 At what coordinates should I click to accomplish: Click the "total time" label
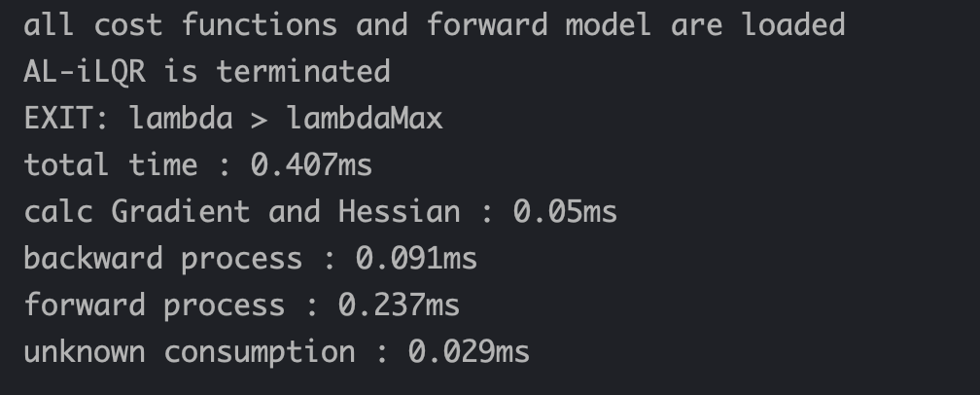(109, 165)
